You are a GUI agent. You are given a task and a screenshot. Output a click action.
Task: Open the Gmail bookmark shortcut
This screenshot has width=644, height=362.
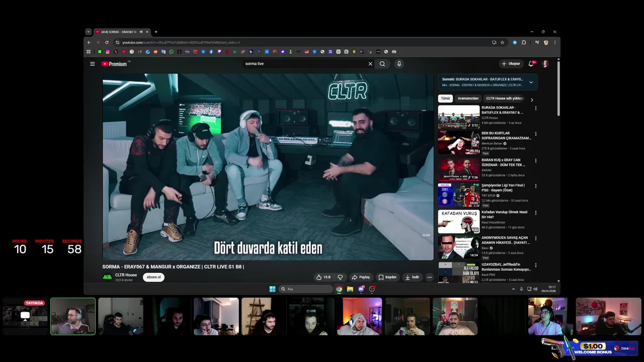(139, 51)
